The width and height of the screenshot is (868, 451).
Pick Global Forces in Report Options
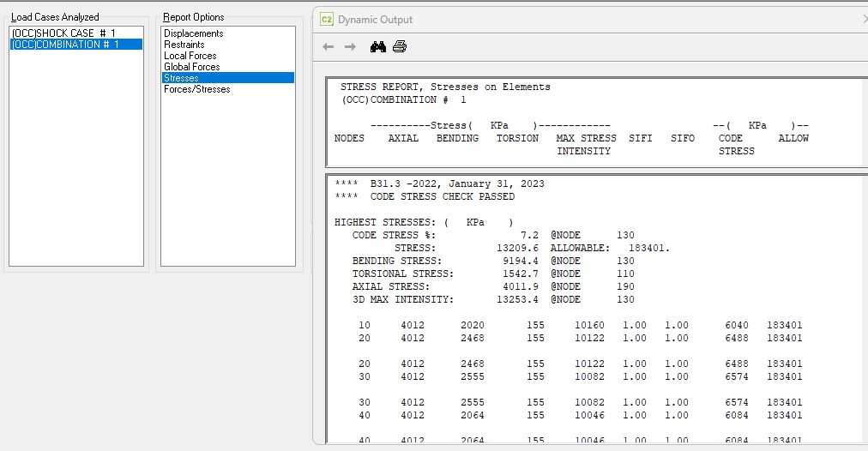point(192,67)
